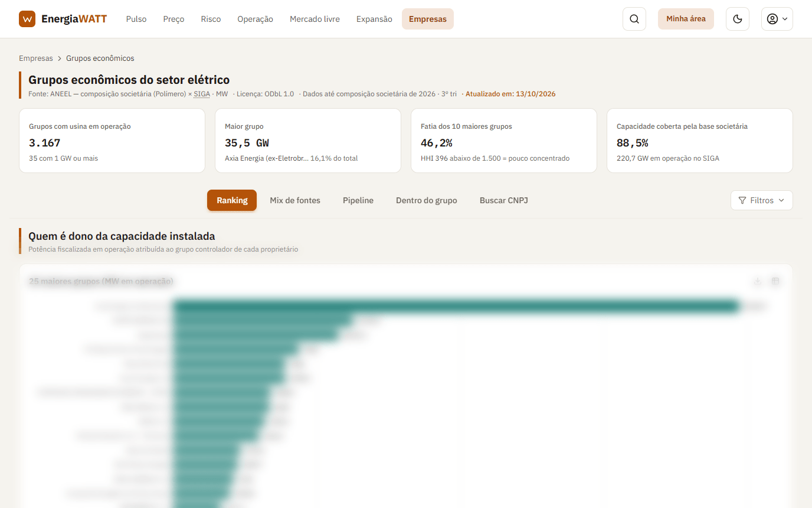Click the "3.167" groups count value
Image resolution: width=812 pixels, height=508 pixels.
[45, 143]
